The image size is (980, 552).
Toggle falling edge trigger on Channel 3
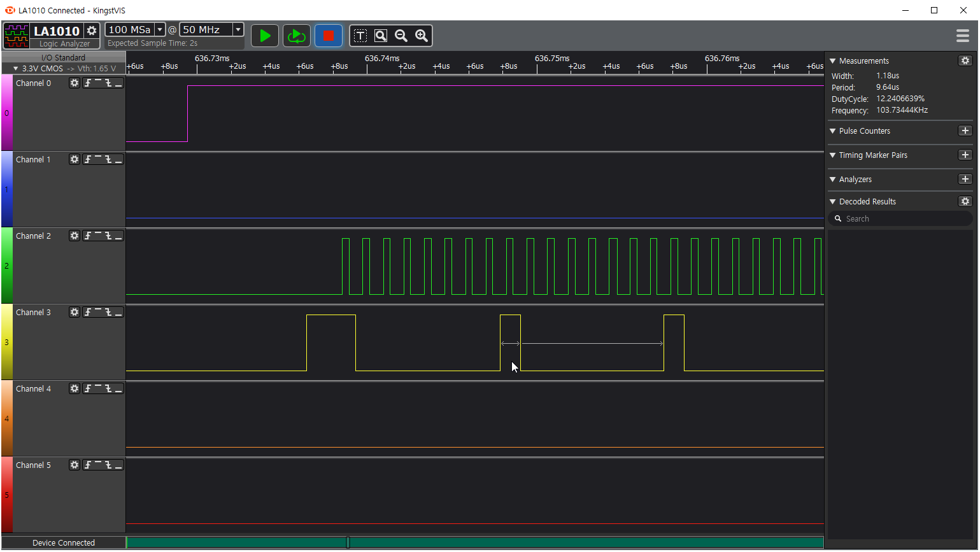pyautogui.click(x=108, y=312)
